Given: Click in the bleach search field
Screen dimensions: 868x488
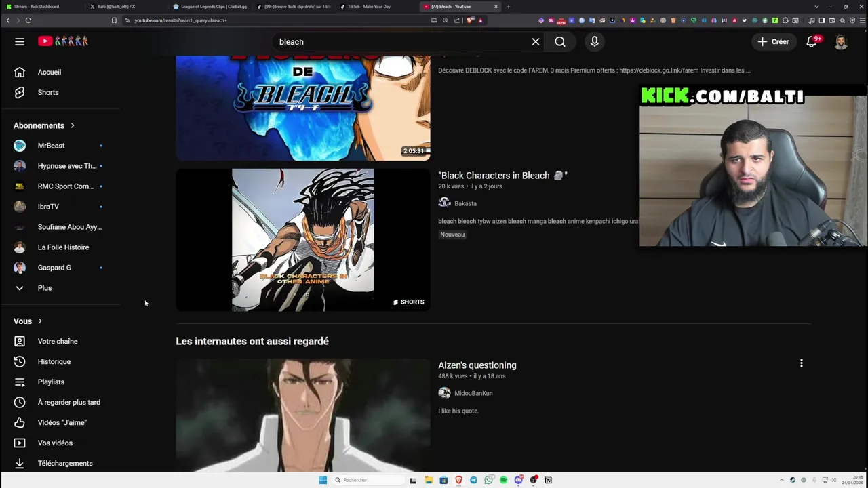Looking at the screenshot, I should [x=400, y=41].
